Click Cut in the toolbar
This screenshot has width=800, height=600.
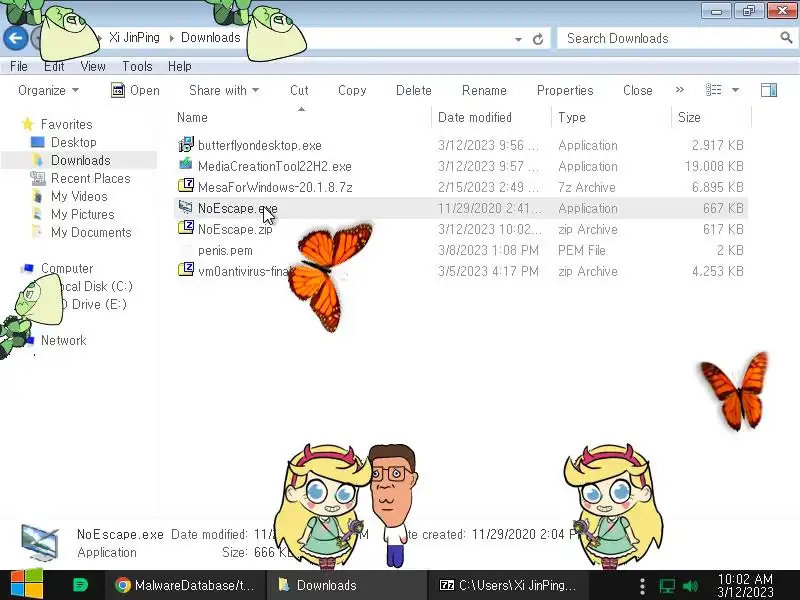(x=299, y=90)
